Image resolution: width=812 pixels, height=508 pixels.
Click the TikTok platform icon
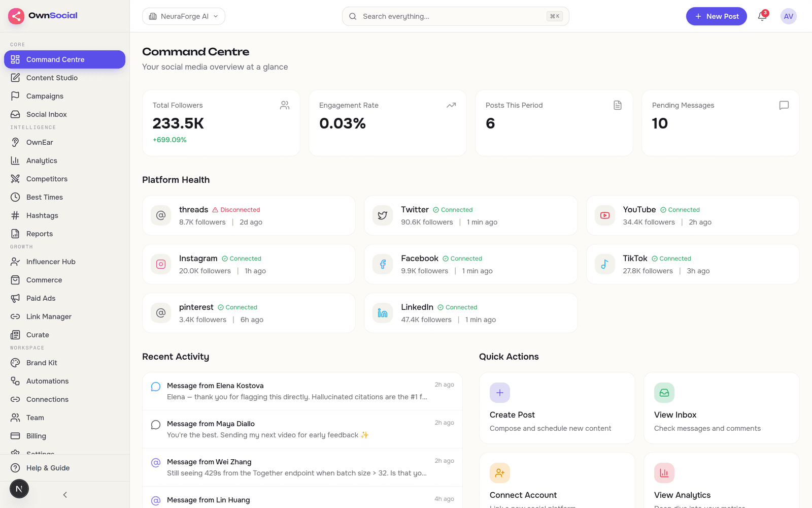[605, 264]
